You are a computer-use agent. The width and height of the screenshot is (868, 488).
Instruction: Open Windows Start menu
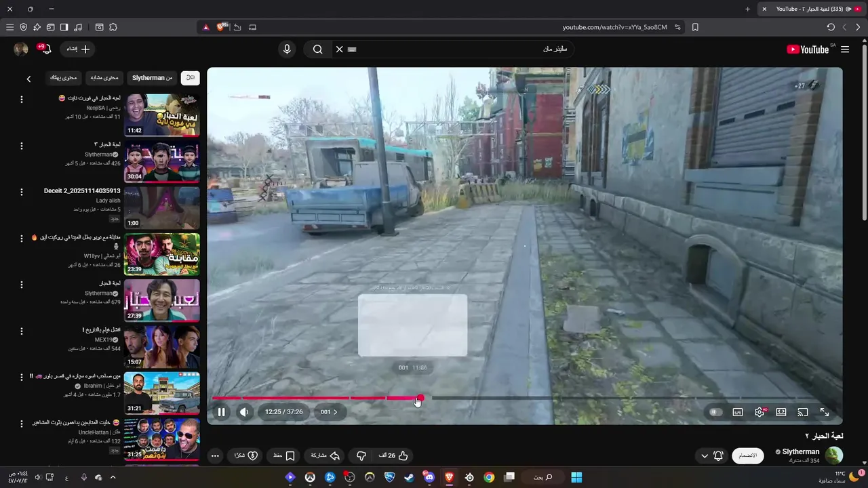[576, 477]
